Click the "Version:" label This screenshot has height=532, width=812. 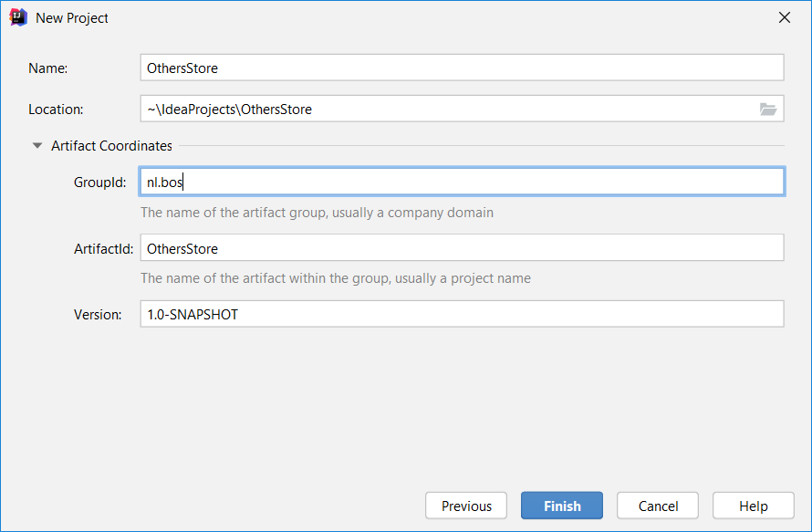pyautogui.click(x=98, y=314)
